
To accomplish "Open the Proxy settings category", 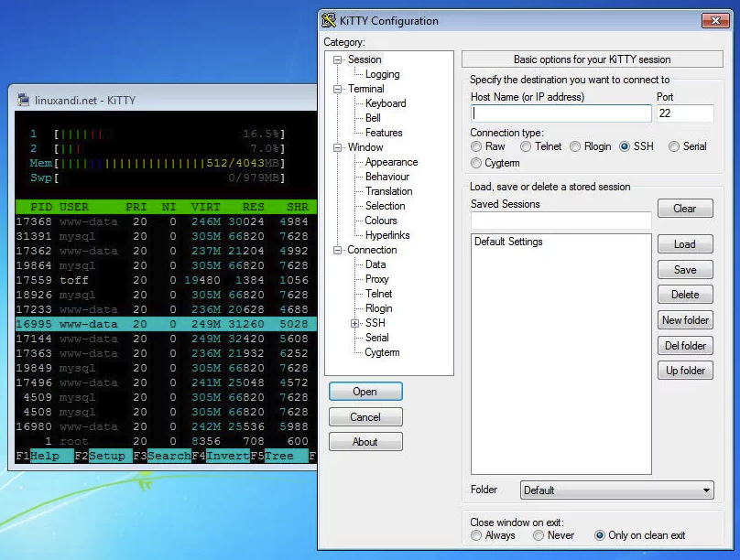I will tap(376, 279).
